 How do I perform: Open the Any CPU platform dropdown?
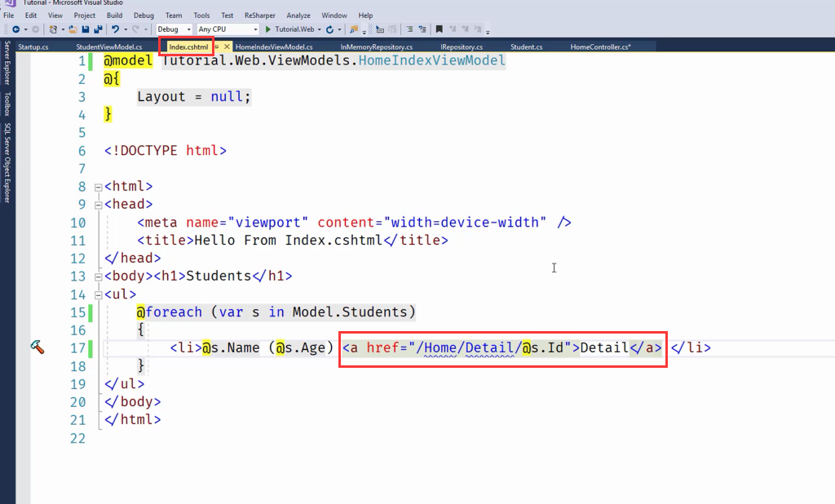pos(228,29)
